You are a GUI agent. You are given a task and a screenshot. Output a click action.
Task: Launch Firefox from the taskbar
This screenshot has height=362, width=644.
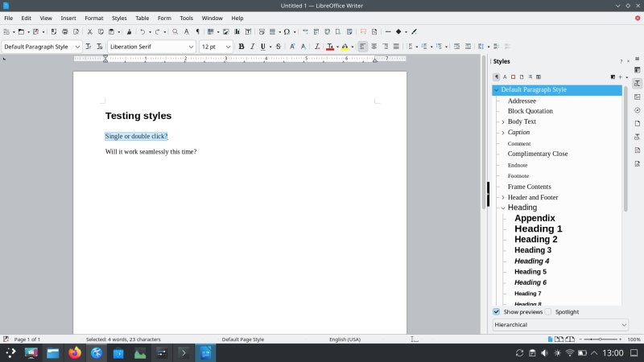(75, 352)
